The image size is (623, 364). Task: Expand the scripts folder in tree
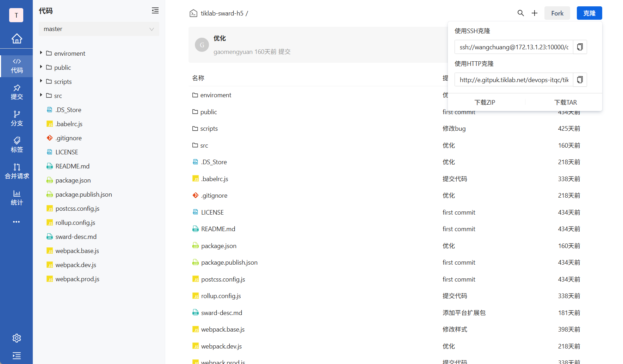[x=41, y=81]
